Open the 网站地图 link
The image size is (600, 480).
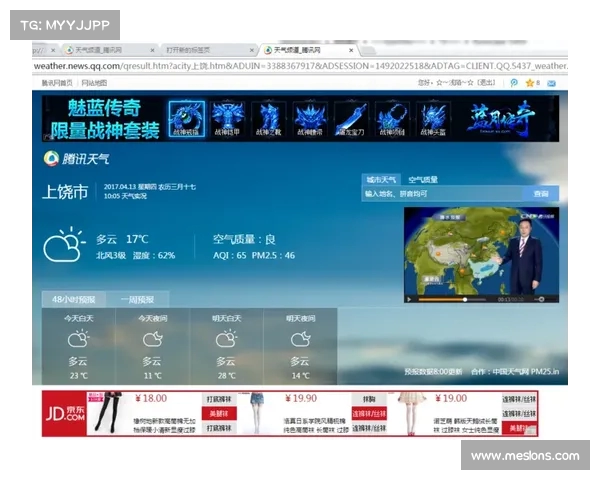pyautogui.click(x=94, y=83)
